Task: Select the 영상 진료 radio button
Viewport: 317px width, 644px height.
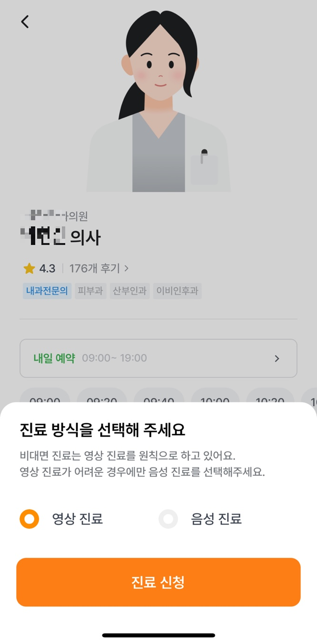Action: click(28, 519)
